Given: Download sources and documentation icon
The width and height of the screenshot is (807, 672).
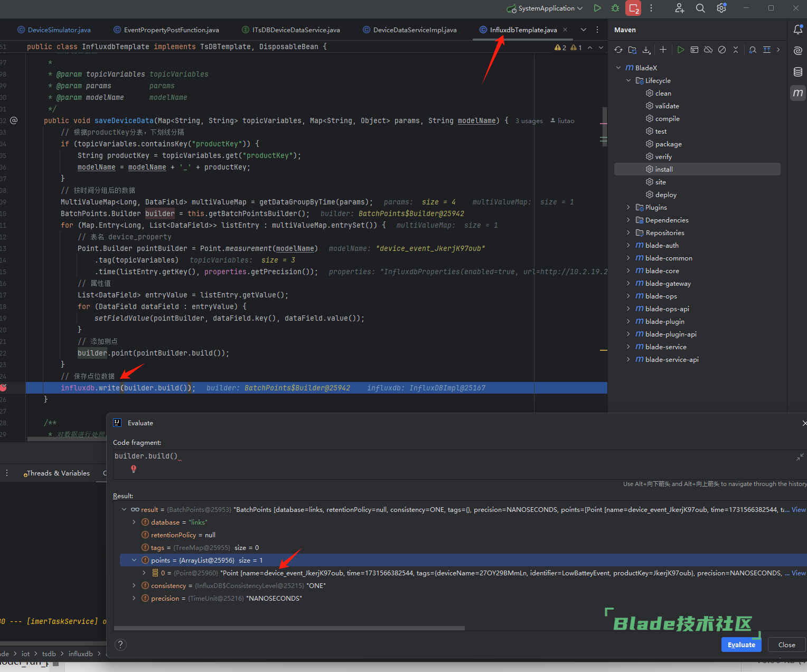Looking at the screenshot, I should click(x=646, y=50).
